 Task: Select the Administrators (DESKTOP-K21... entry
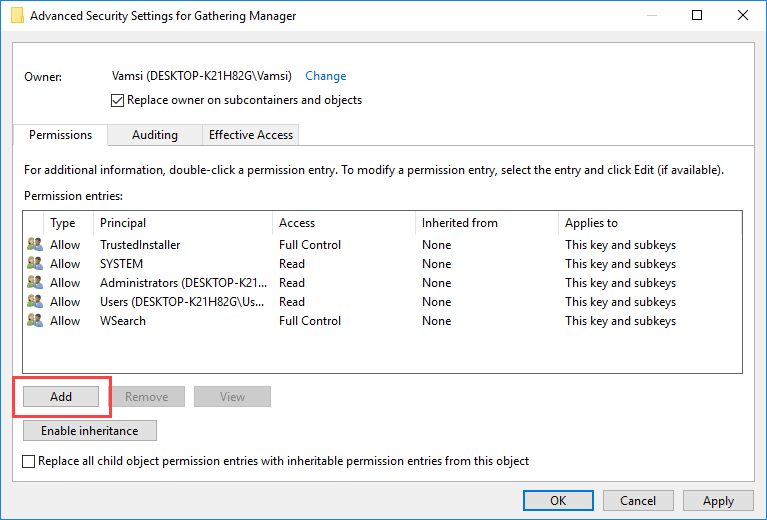183,283
